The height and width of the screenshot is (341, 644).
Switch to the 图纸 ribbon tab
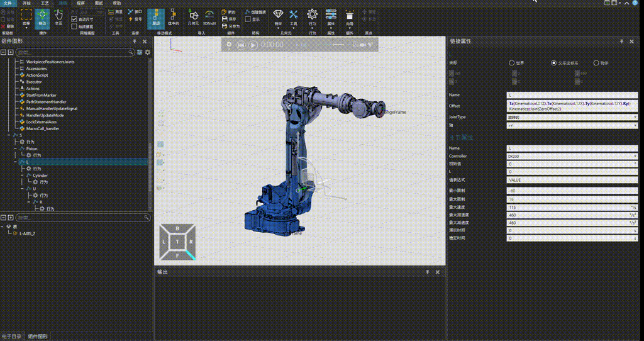pyautogui.click(x=99, y=3)
